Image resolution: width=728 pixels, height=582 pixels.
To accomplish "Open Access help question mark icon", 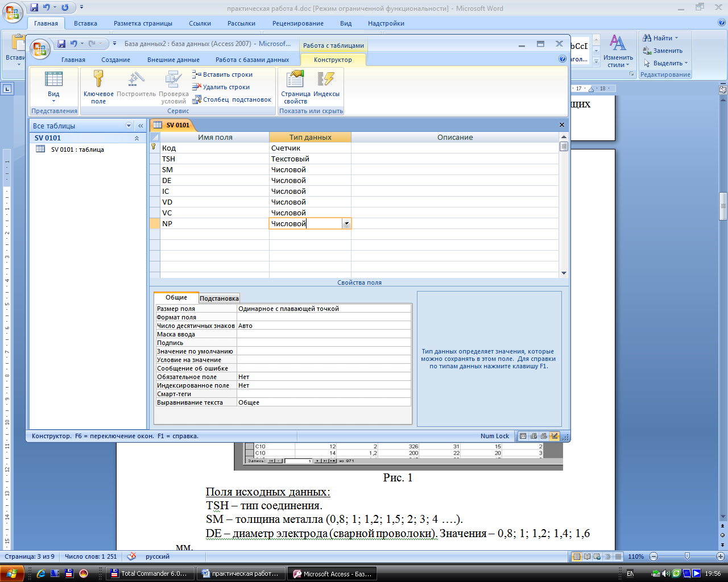I will 562,59.
